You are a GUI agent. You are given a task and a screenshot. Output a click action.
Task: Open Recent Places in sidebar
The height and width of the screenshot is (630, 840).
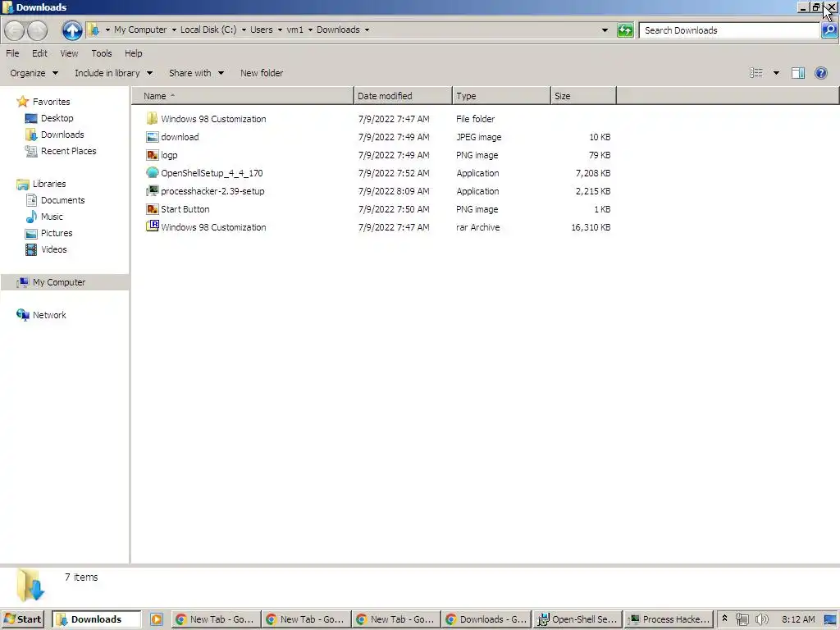point(69,151)
